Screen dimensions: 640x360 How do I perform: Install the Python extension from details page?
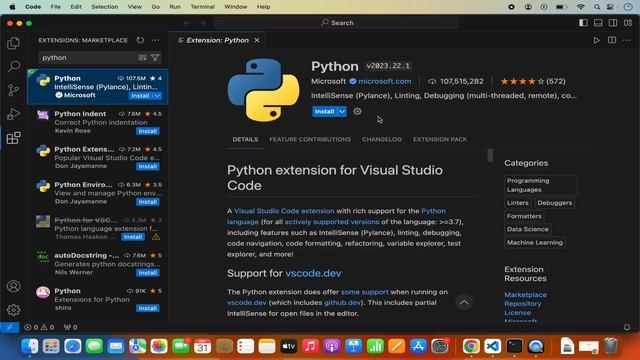(x=324, y=111)
